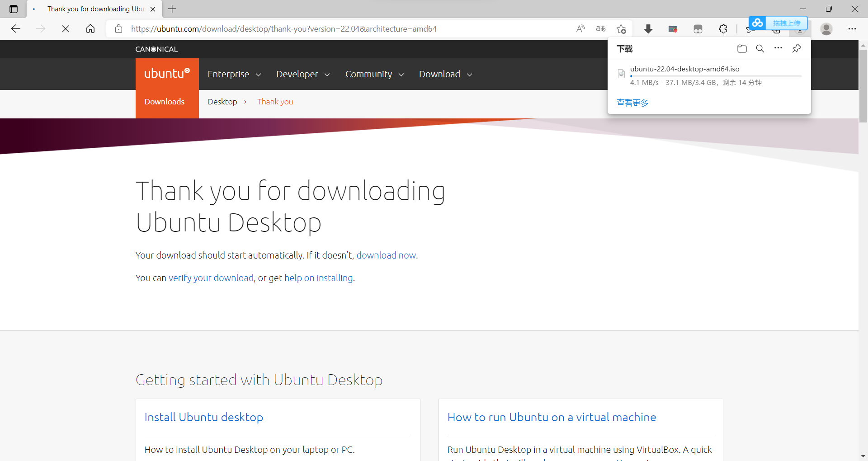Image resolution: width=868 pixels, height=461 pixels.
Task: Click the page vertical scrollbar thumb
Action: click(x=863, y=86)
